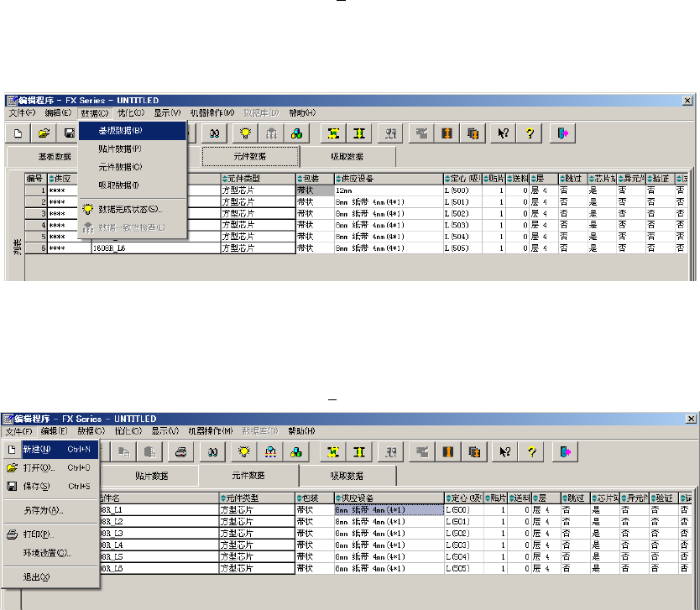Click orange stacked-pages icon in 数据-menu window

coord(473,133)
